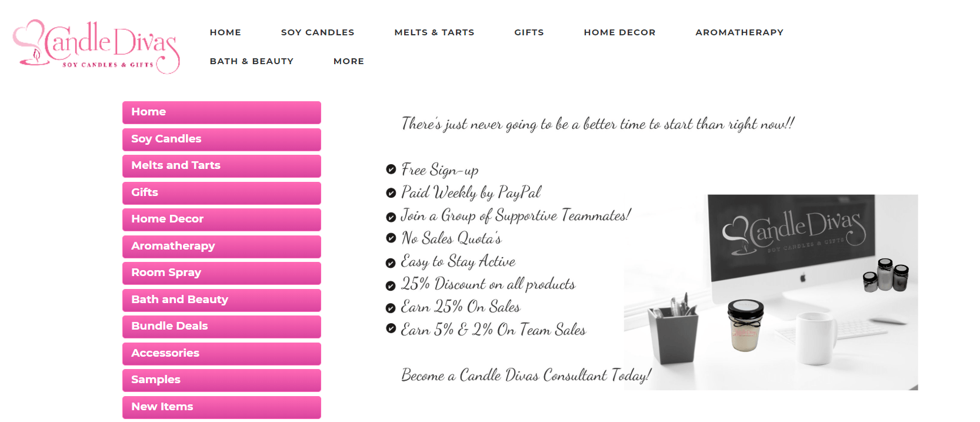Click the pink Soy Candles sidebar button
The image size is (980, 422).
click(x=222, y=139)
